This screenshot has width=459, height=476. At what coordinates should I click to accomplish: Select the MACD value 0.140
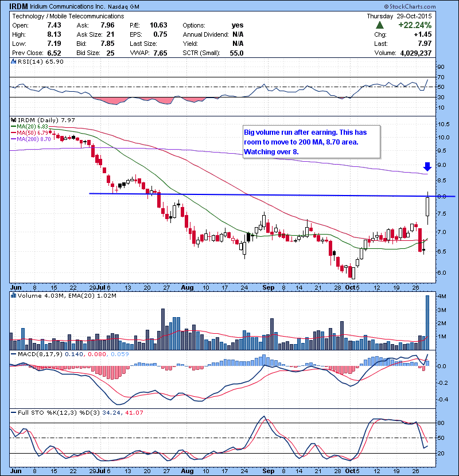coord(74,354)
